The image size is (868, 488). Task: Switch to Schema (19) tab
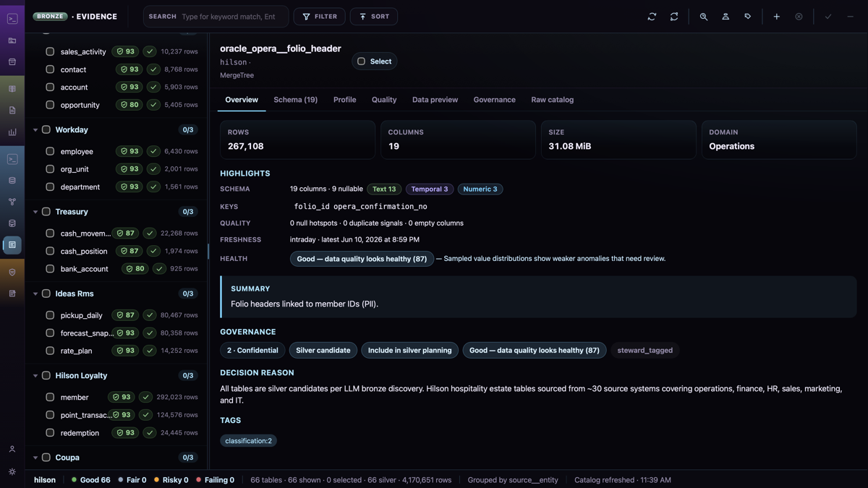tap(295, 100)
